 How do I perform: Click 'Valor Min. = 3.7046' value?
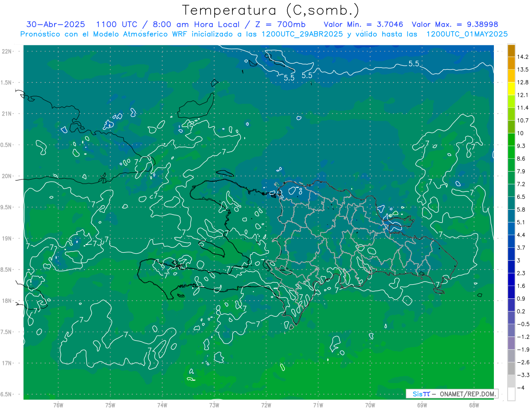click(363, 24)
